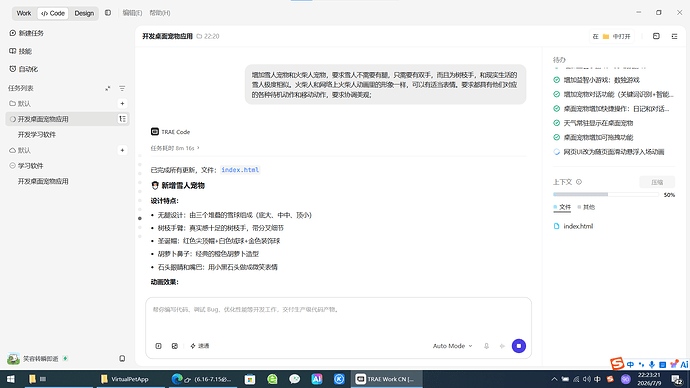Click todo item 增加益智小游戏
This screenshot has width=690, height=388.
click(x=601, y=80)
